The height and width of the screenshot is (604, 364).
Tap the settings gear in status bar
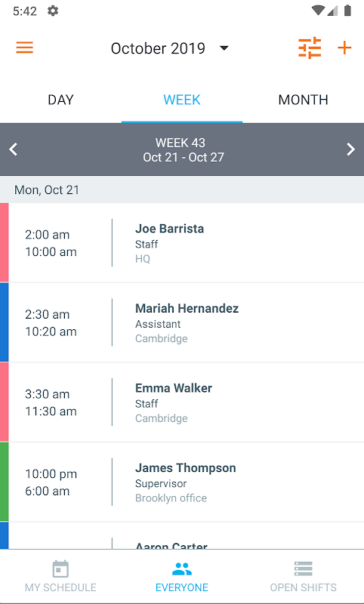tap(53, 11)
